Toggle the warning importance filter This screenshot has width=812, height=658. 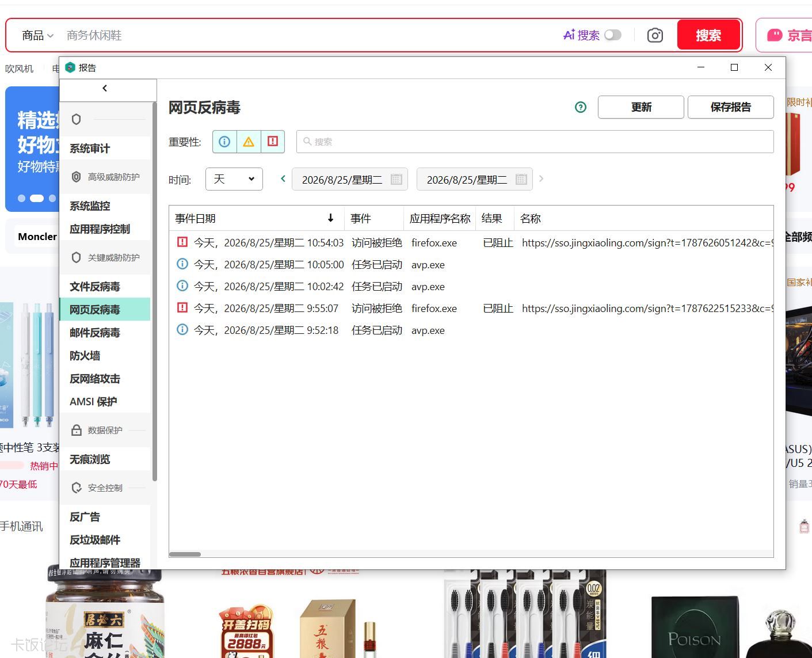pos(249,142)
